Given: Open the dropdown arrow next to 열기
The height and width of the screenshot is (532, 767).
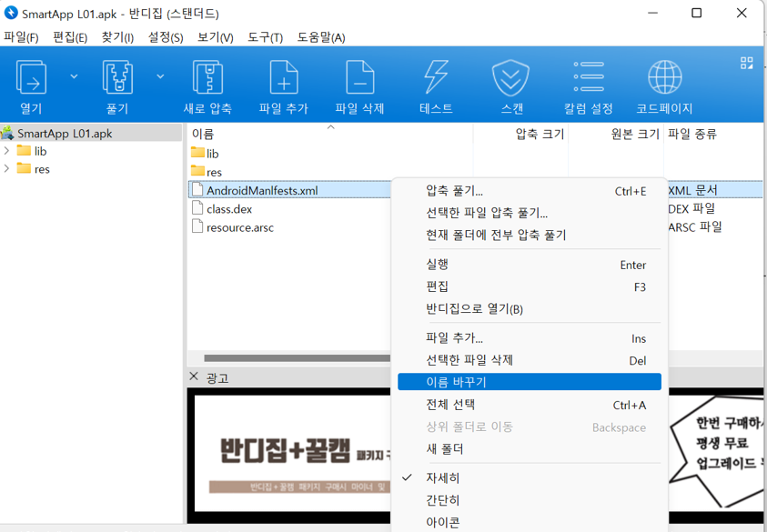Looking at the screenshot, I should pos(74,76).
